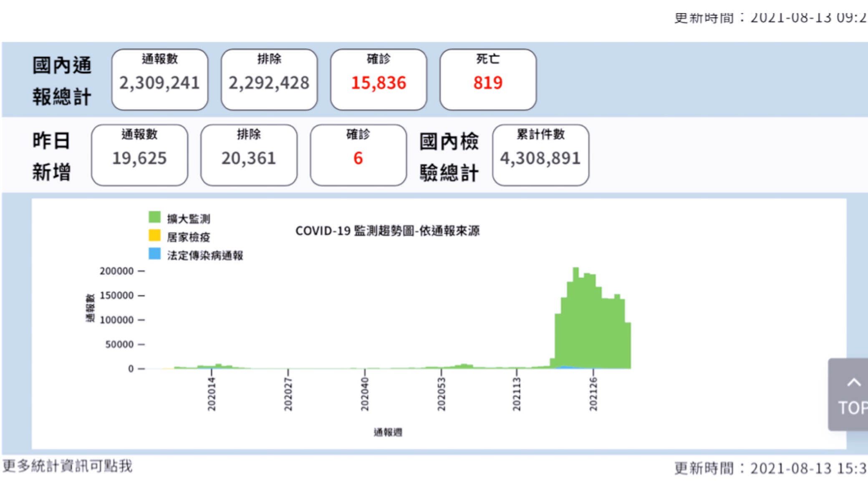The width and height of the screenshot is (868, 488).
Task: Click yesterday's 排除 20,361 card
Action: [x=249, y=155]
